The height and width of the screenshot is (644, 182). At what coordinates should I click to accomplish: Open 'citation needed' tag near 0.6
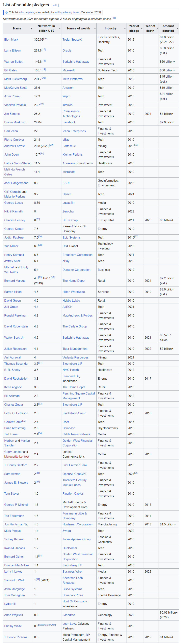47,625
